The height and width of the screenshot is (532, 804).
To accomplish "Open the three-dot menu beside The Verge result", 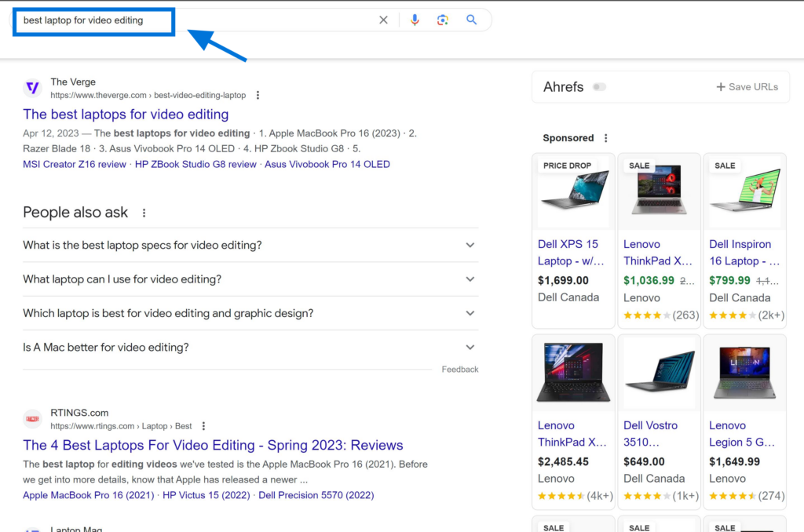I will click(258, 94).
